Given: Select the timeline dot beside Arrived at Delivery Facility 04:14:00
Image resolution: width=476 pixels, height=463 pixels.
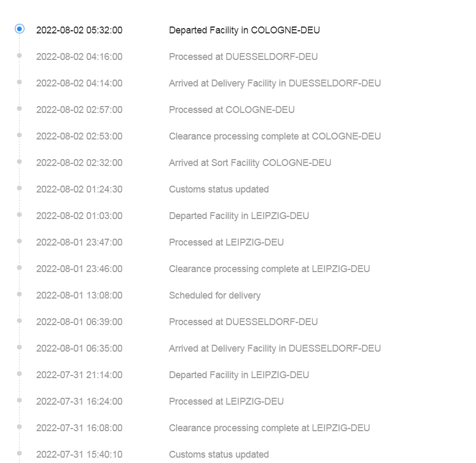Looking at the screenshot, I should (20, 82).
